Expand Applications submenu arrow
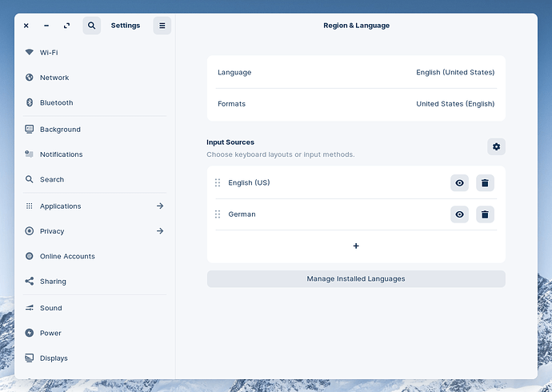 click(160, 206)
